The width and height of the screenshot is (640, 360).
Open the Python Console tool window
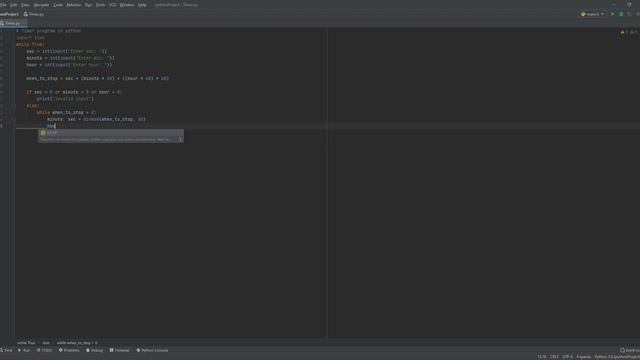pos(152,350)
